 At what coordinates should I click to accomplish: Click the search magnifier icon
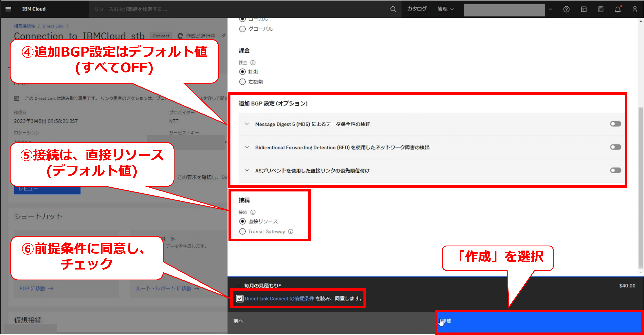(393, 9)
